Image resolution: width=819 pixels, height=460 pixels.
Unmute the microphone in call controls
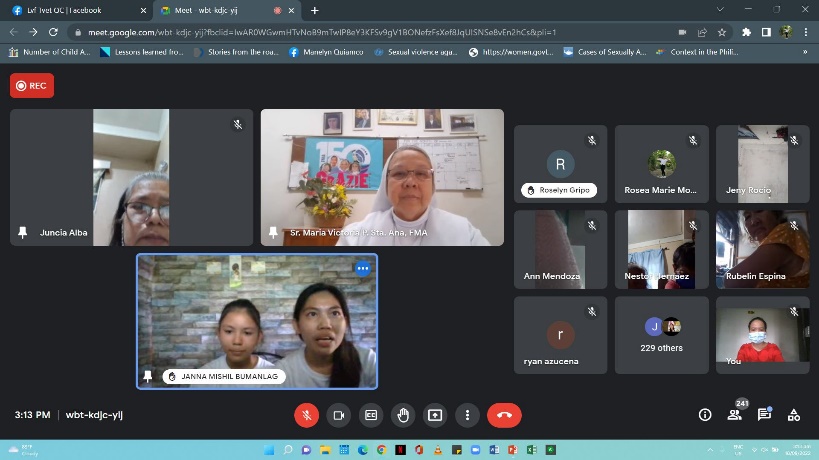click(x=307, y=415)
